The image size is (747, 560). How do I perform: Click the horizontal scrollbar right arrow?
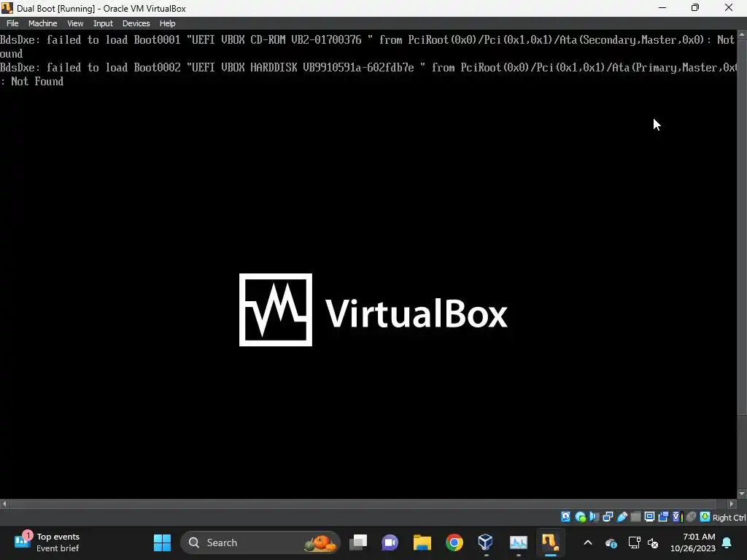732,503
